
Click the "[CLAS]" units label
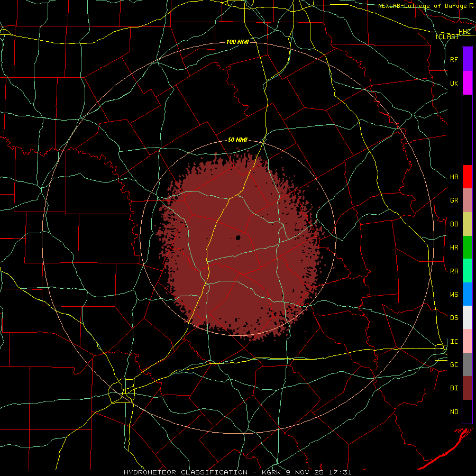(447, 36)
